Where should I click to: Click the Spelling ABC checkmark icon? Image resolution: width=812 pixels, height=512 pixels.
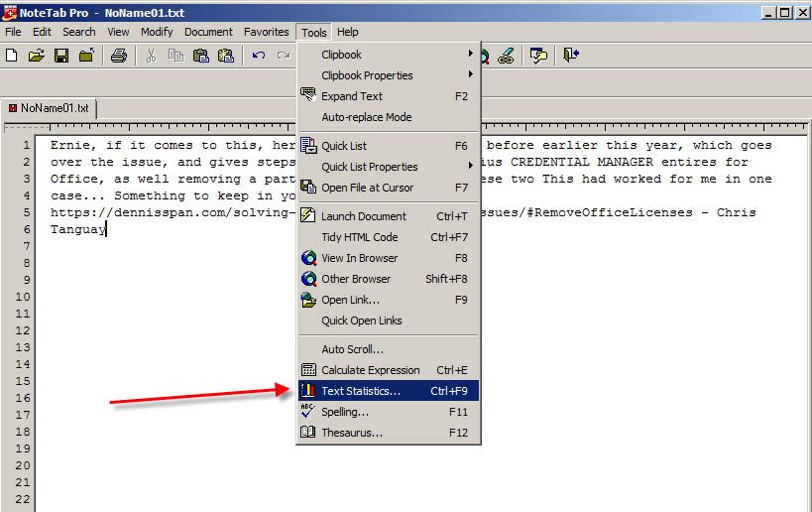pyautogui.click(x=307, y=411)
